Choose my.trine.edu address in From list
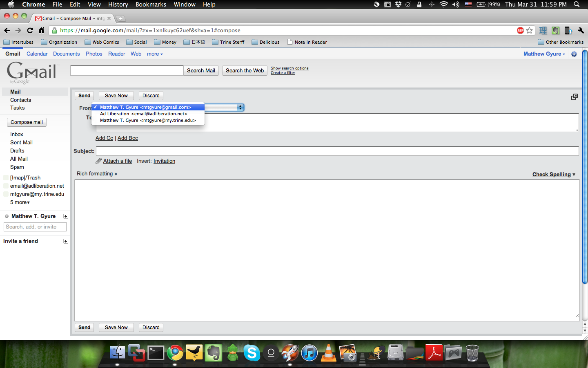 coord(147,120)
